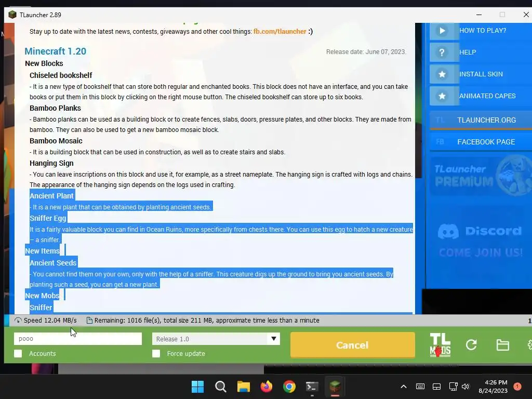Click the Hanging Sign heading

pyautogui.click(x=51, y=163)
